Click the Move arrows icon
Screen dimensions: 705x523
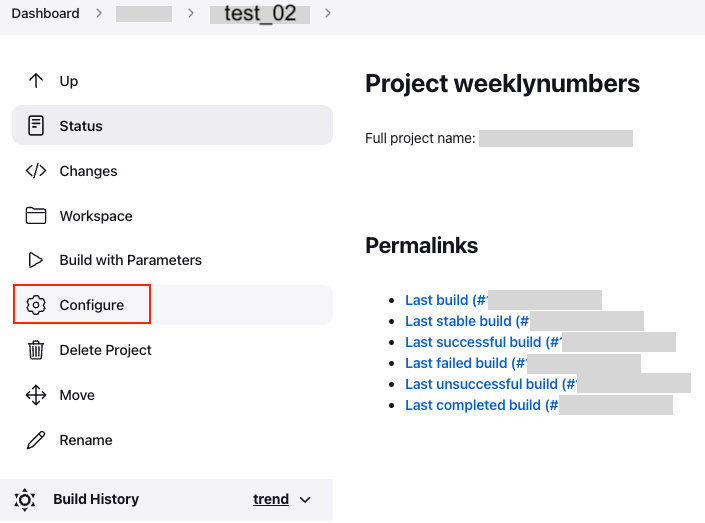(36, 395)
